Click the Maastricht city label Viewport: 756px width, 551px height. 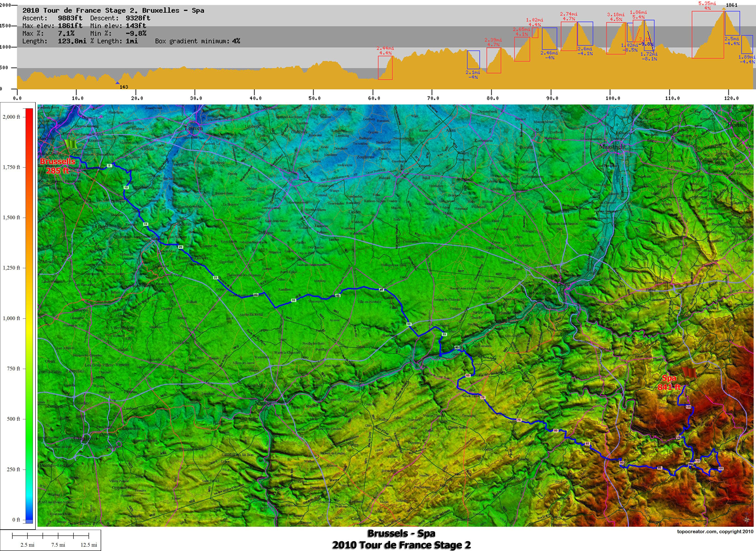pos(613,147)
